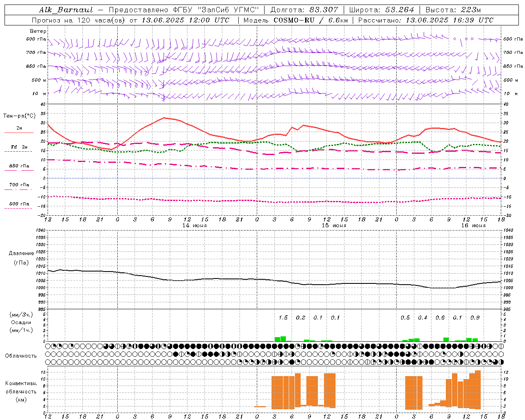This screenshot has height=420, width=525.
Task: Select the Модель COSMO-RU / 6.6км text
Action: click(295, 20)
